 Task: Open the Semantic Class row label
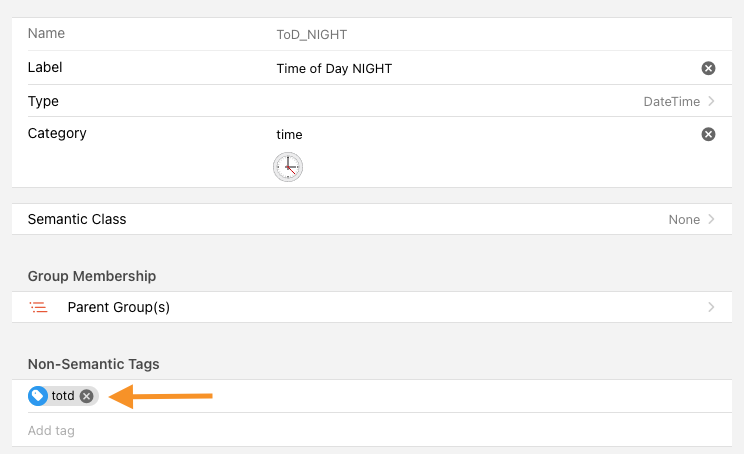click(77, 219)
